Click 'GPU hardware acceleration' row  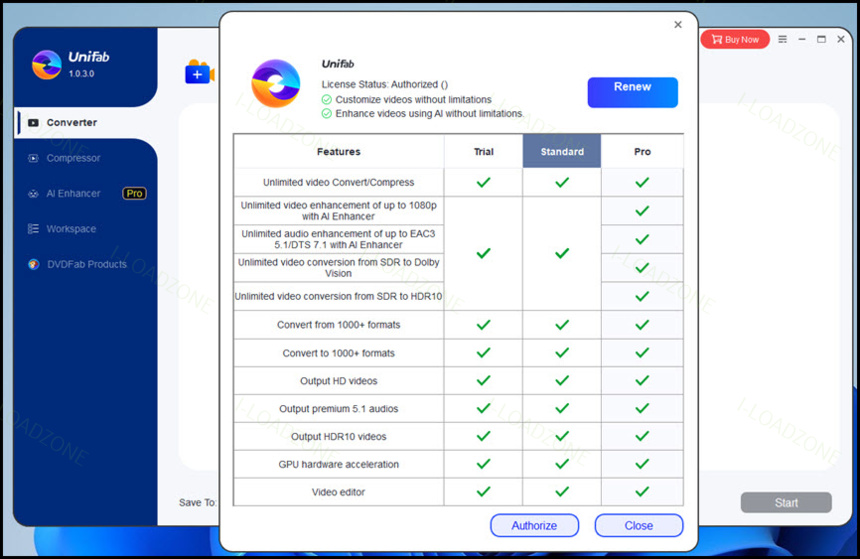[x=338, y=464]
